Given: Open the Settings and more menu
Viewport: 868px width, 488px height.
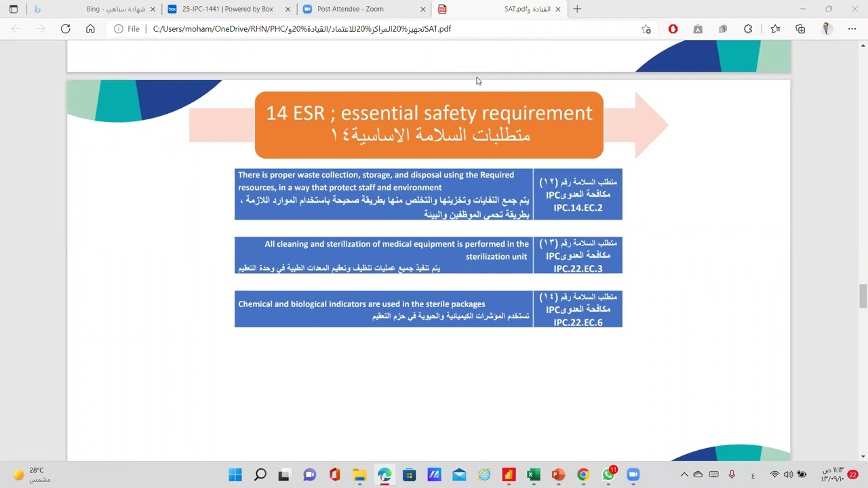Looking at the screenshot, I should 852,29.
